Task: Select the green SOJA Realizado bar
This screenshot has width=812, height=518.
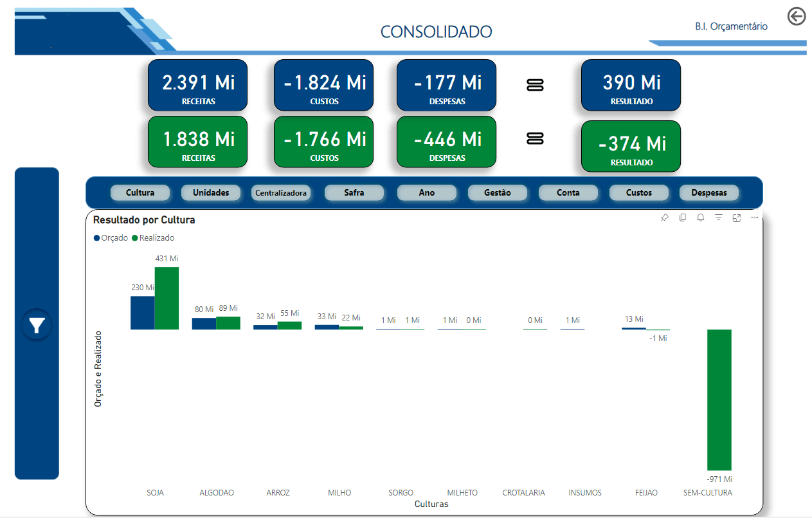Action: coord(167,298)
